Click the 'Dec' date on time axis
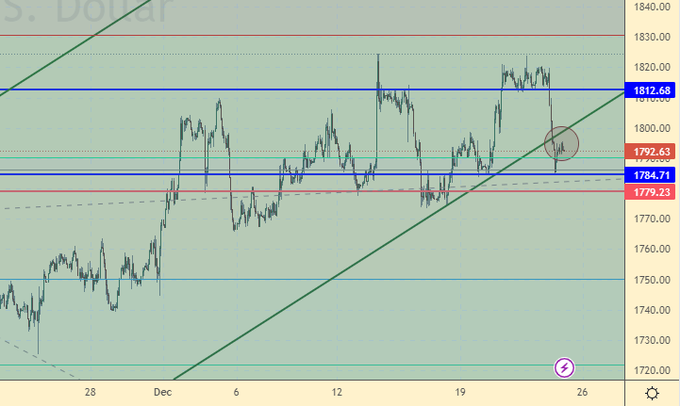 click(162, 393)
